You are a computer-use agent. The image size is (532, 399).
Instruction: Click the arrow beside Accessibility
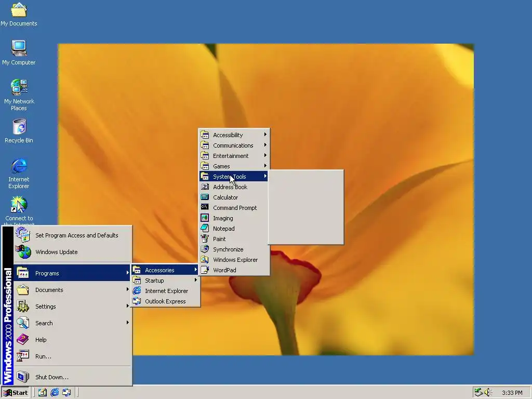[x=265, y=135]
